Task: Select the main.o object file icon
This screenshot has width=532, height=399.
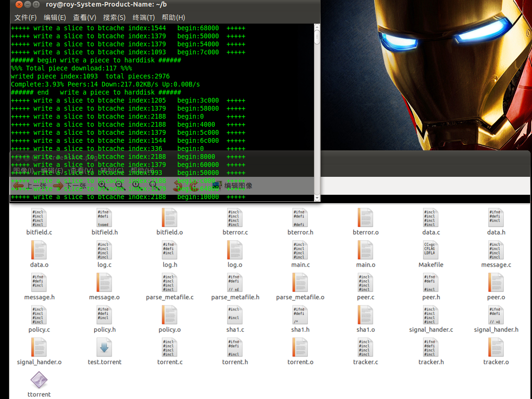Action: [366, 250]
